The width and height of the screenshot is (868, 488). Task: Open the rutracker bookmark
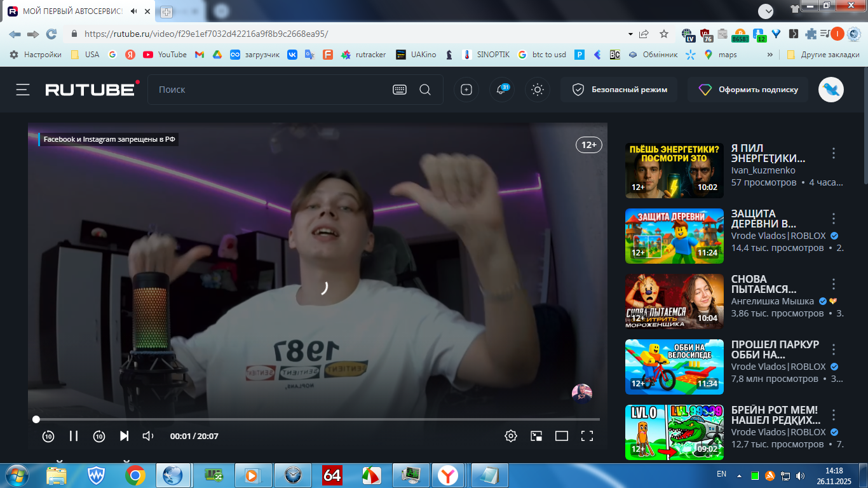(x=363, y=55)
